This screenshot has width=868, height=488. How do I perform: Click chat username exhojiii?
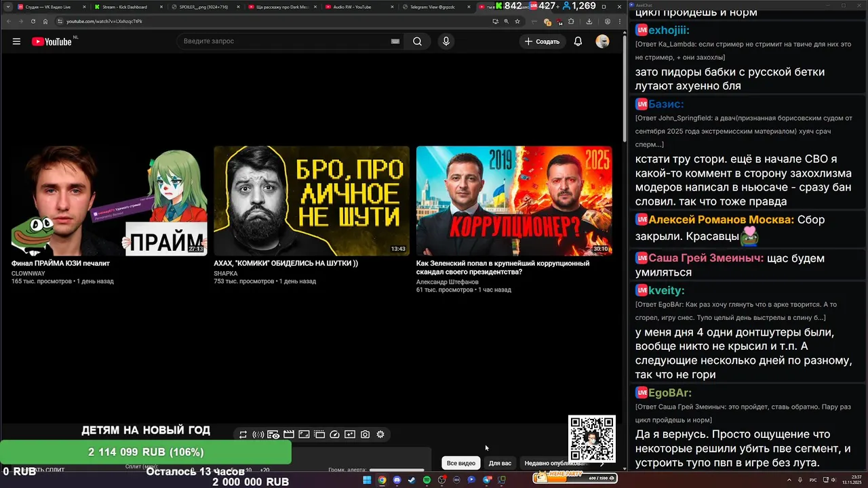(669, 30)
